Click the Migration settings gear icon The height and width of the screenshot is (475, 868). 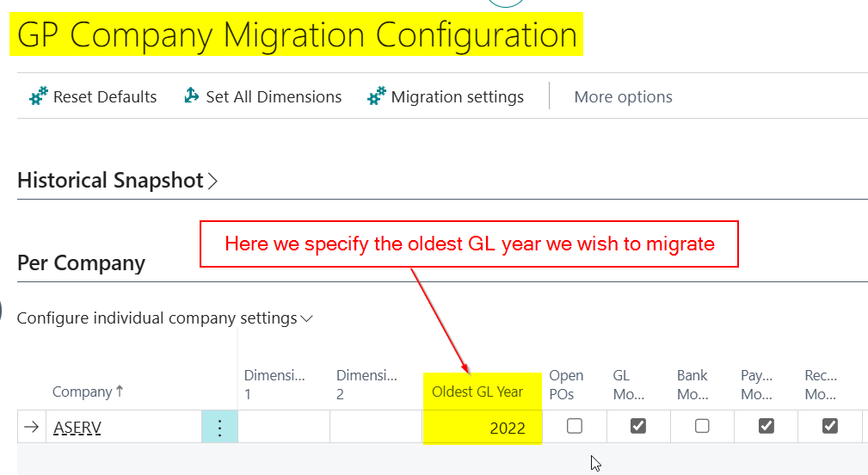click(376, 97)
